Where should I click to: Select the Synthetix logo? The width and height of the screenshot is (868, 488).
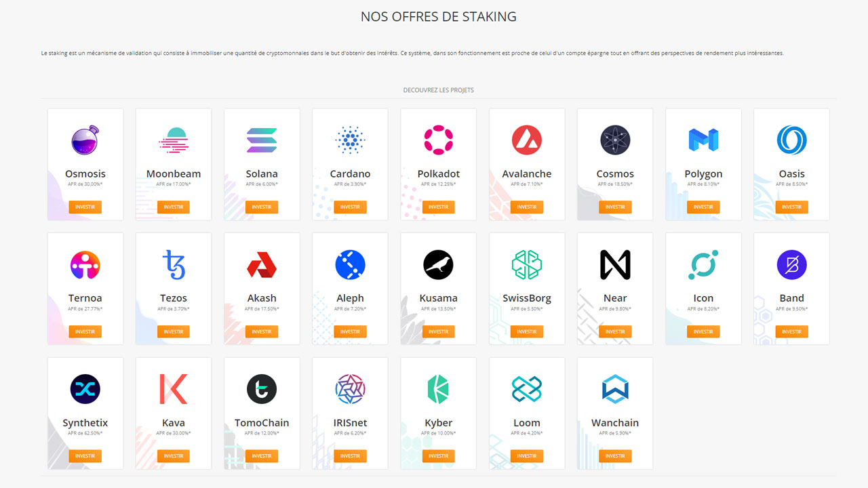85,388
